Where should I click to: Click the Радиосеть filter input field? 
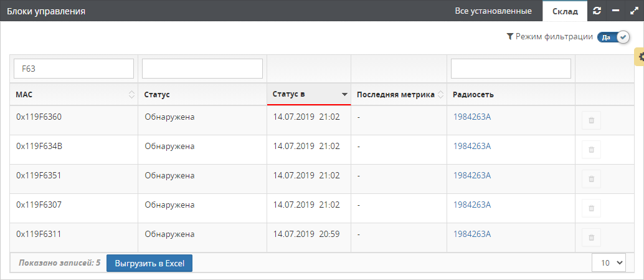511,69
